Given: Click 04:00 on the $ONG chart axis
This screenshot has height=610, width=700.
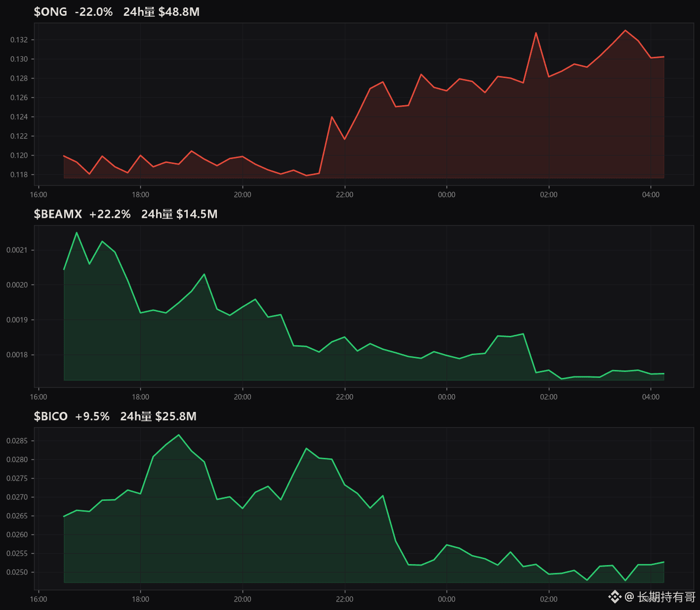Looking at the screenshot, I should [x=651, y=195].
